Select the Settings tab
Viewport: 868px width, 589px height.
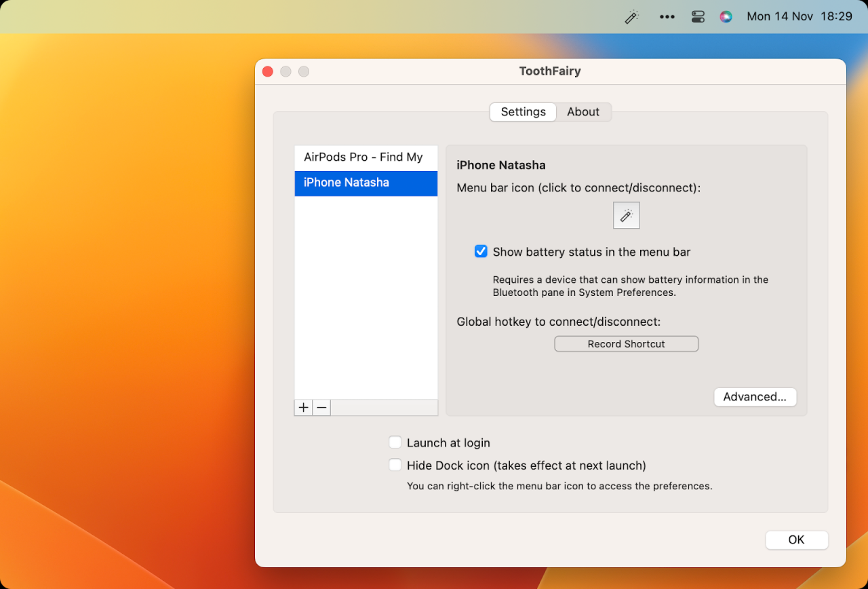[523, 112]
